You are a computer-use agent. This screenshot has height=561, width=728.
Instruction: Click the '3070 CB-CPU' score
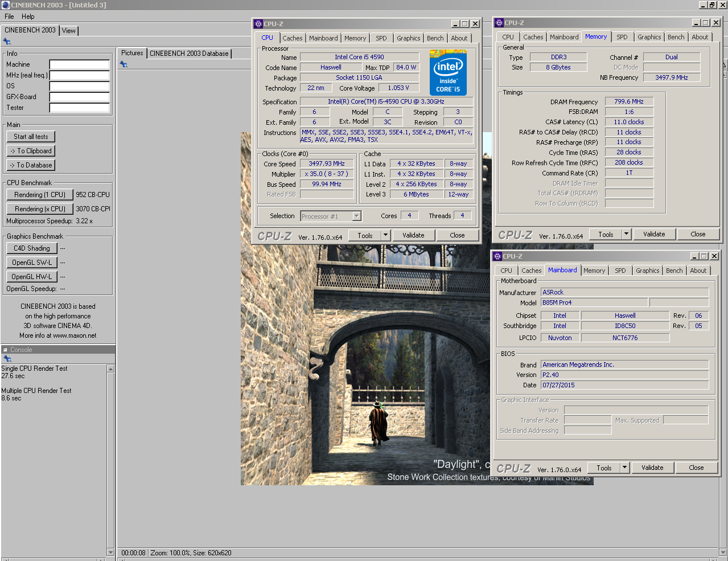pos(93,209)
